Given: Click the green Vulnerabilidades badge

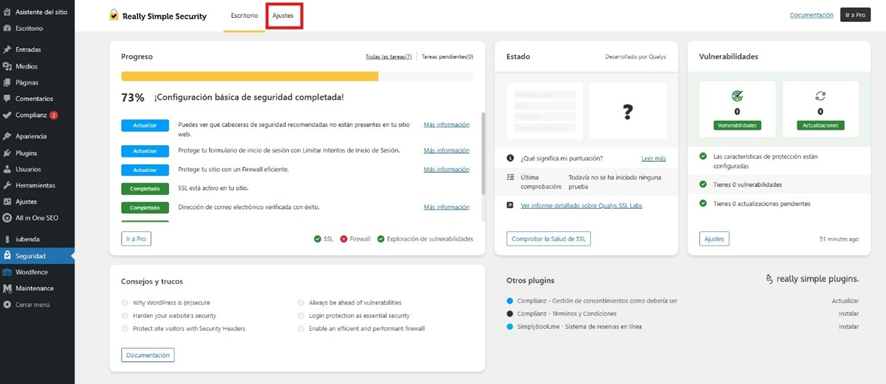Looking at the screenshot, I should pyautogui.click(x=737, y=125).
